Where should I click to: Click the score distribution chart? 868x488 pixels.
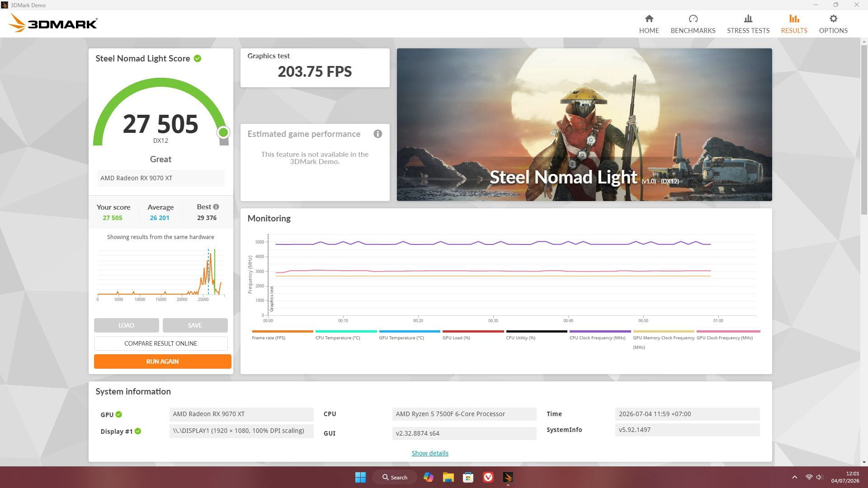point(160,274)
